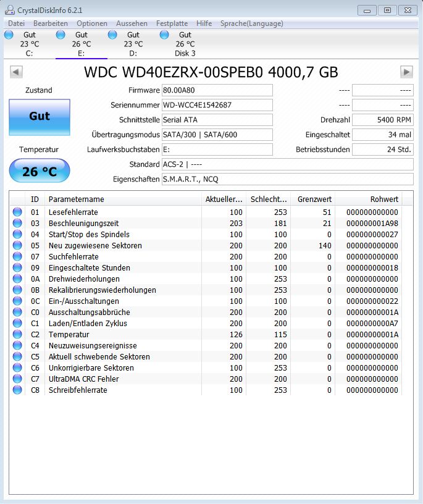This screenshot has height=504, width=423.
Task: Sort by Aktueller... column header
Action: [224, 199]
